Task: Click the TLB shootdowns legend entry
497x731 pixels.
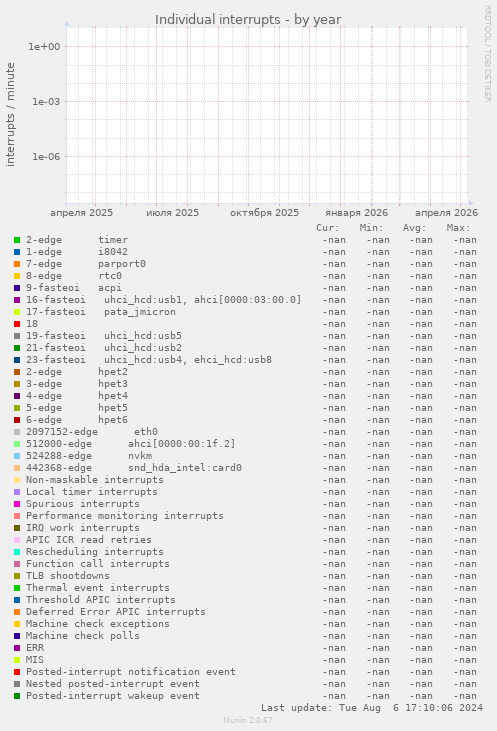Action: point(68,576)
